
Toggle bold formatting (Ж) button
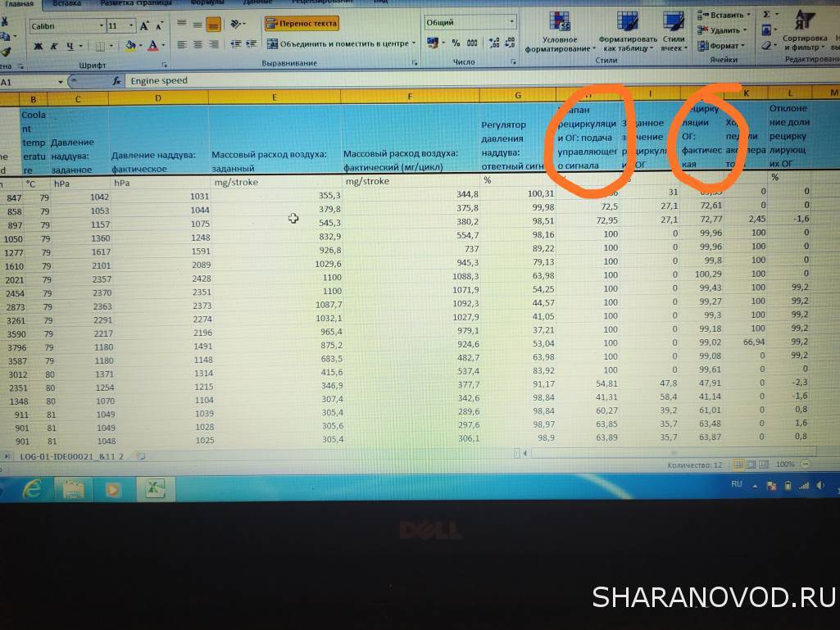click(38, 46)
